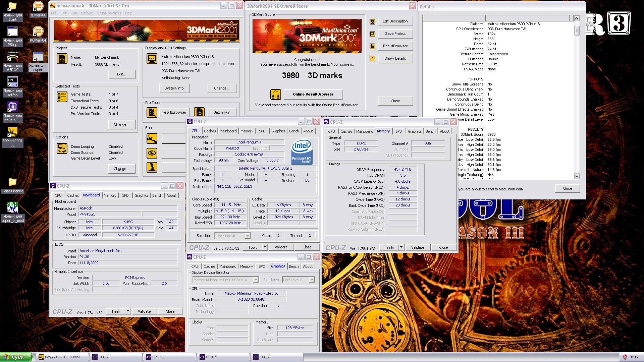
Task: Click Details list scroll down arrow
Action: 577,176
